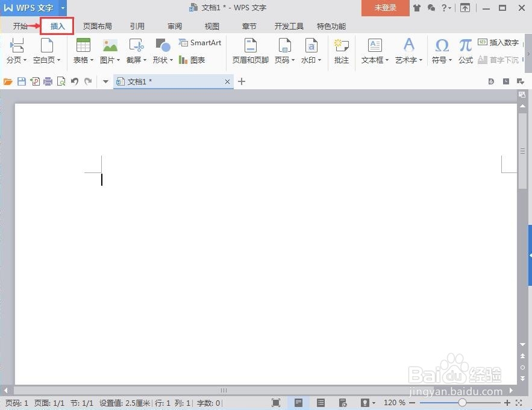
Task: Expand the 分页 dropdown arrow
Action: [x=25, y=60]
